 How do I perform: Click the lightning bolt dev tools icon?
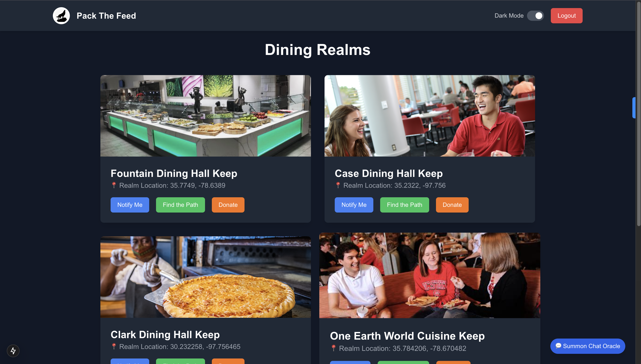(13, 351)
